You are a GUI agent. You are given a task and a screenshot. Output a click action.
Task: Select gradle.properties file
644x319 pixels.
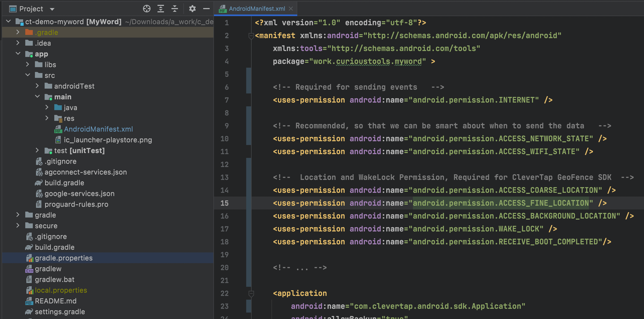[64, 258]
